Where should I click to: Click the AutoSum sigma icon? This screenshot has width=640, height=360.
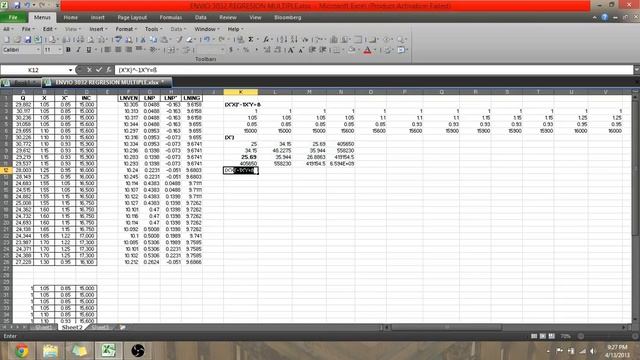tap(251, 40)
